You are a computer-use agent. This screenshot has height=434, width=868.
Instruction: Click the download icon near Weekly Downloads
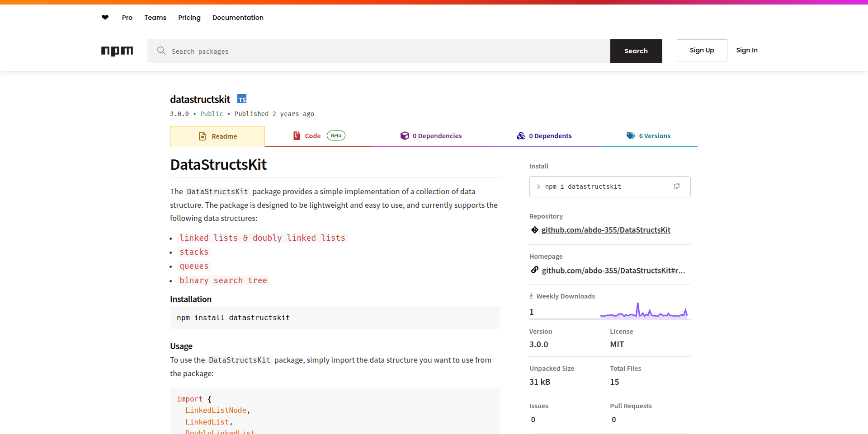pos(531,295)
